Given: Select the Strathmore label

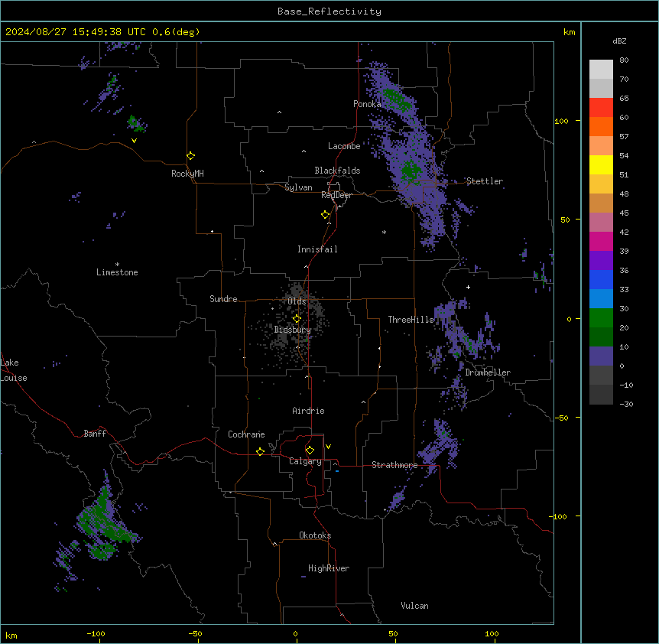Looking at the screenshot, I should [394, 465].
